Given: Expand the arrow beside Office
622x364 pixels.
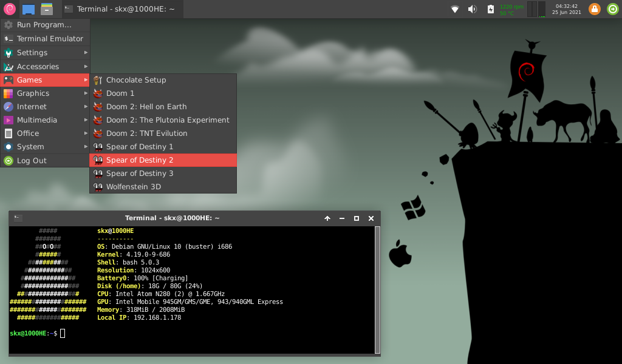Looking at the screenshot, I should click(86, 133).
